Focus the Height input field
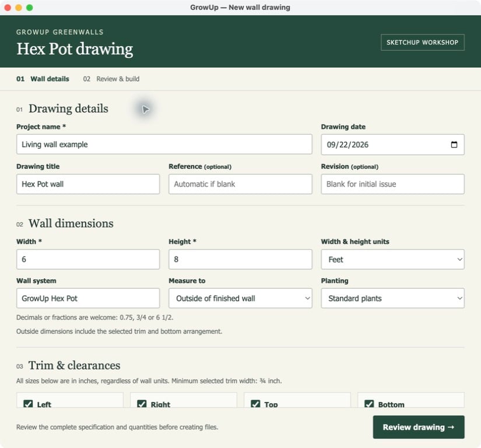Image resolution: width=481 pixels, height=448 pixels. 240,259
